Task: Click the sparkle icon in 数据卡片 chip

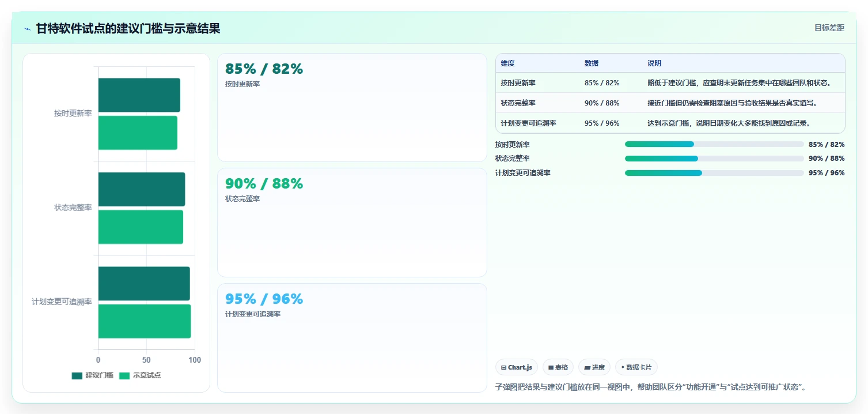Action: click(623, 367)
